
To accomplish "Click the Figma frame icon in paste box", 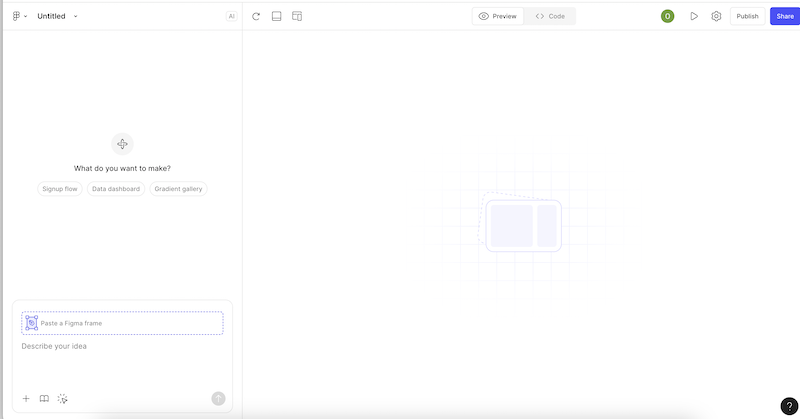I will (32, 323).
